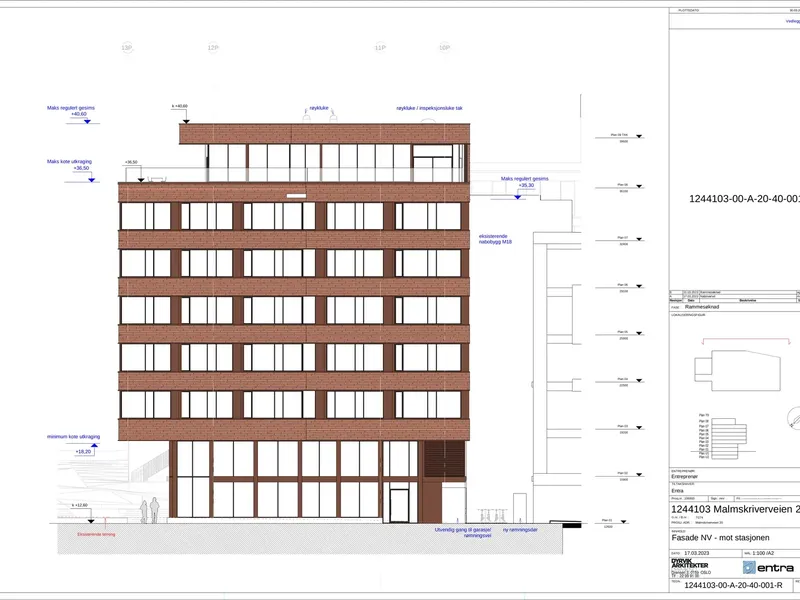Click black level arrow below the small +36,50 roof label
800x600 pixels.
point(141,180)
